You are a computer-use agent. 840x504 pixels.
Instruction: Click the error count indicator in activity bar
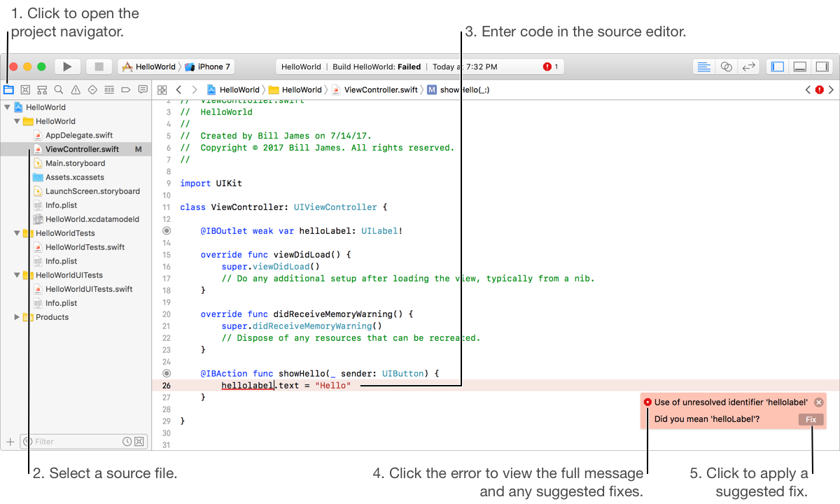(551, 66)
